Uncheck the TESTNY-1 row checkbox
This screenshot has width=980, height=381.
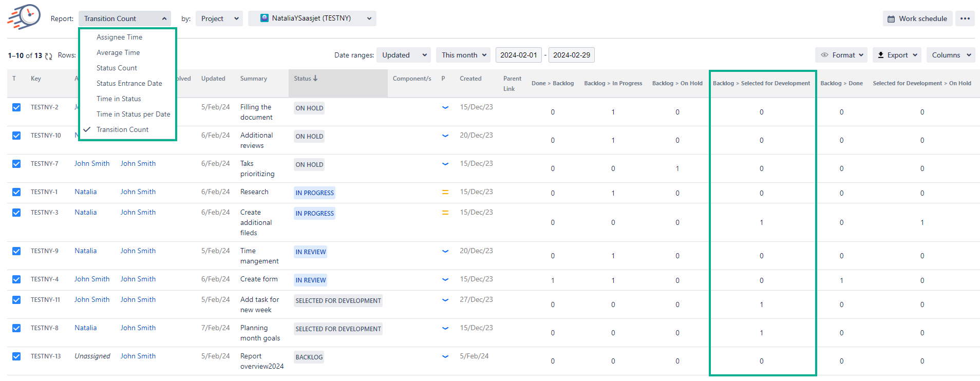point(16,192)
